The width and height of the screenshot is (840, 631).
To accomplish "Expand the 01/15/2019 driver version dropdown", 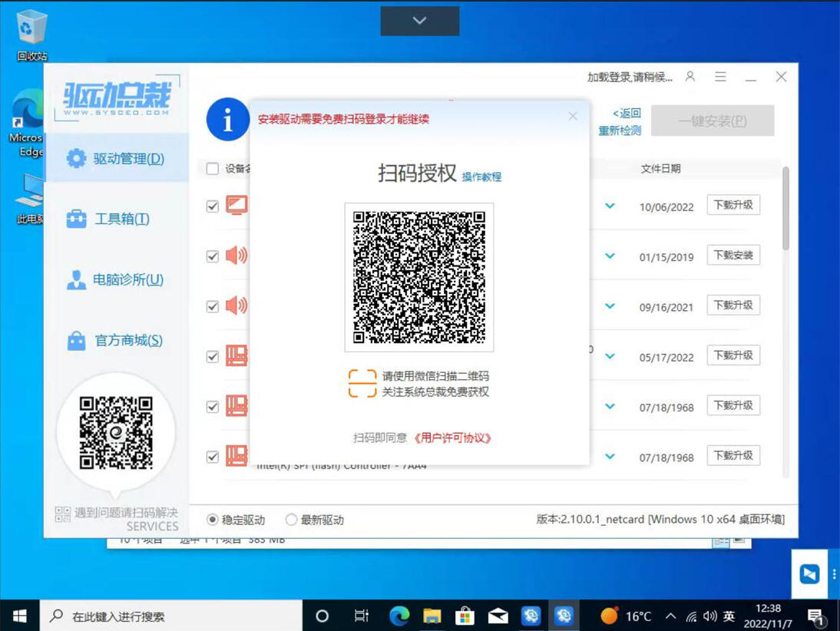I will [610, 256].
